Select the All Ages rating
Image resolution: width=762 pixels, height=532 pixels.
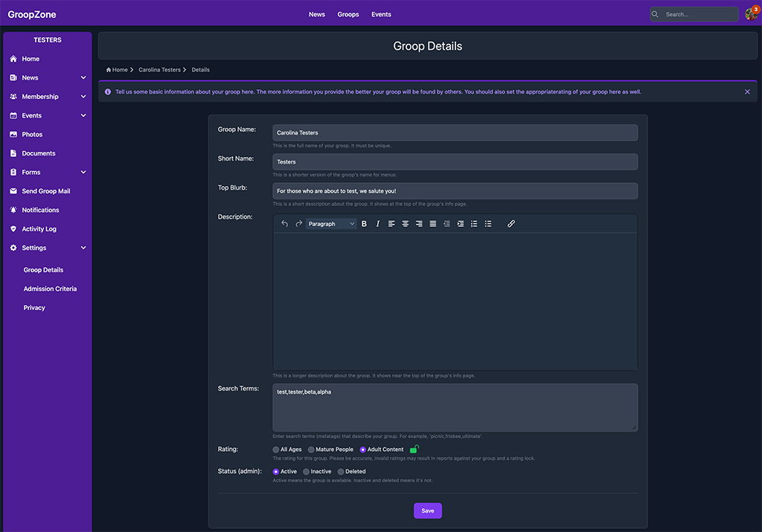[x=276, y=450]
